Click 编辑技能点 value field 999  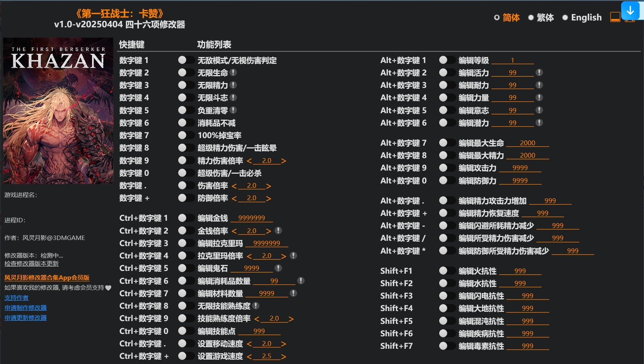[x=259, y=331]
